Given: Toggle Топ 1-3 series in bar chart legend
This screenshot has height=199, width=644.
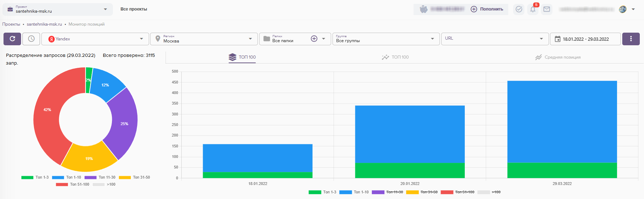Looking at the screenshot, I should click(x=322, y=192).
